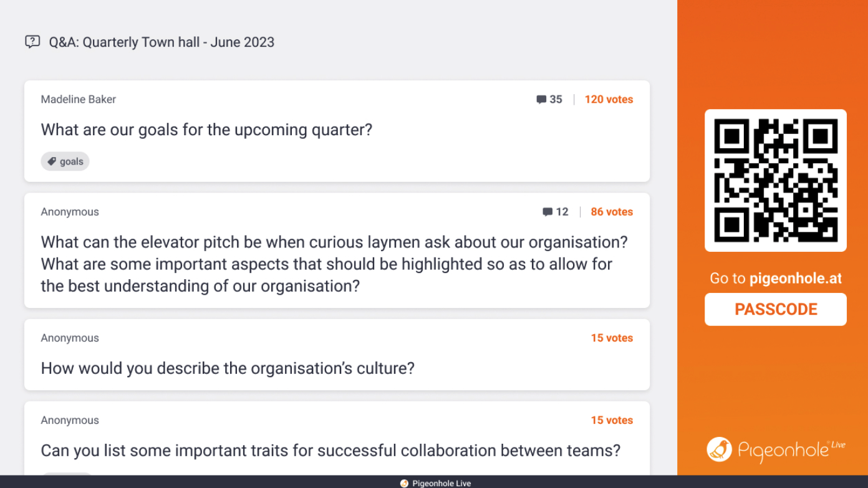Screen dimensions: 868x488
Task: Click the 120 votes counter
Action: pos(609,100)
